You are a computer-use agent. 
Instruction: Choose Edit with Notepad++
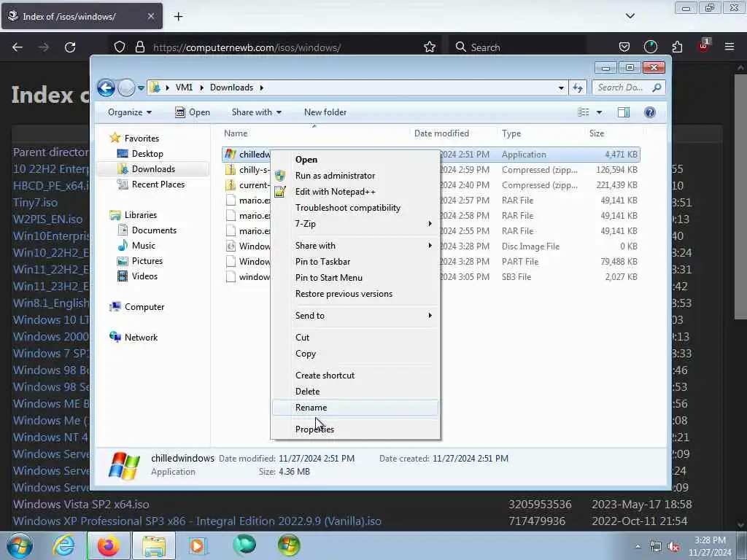[355, 192]
